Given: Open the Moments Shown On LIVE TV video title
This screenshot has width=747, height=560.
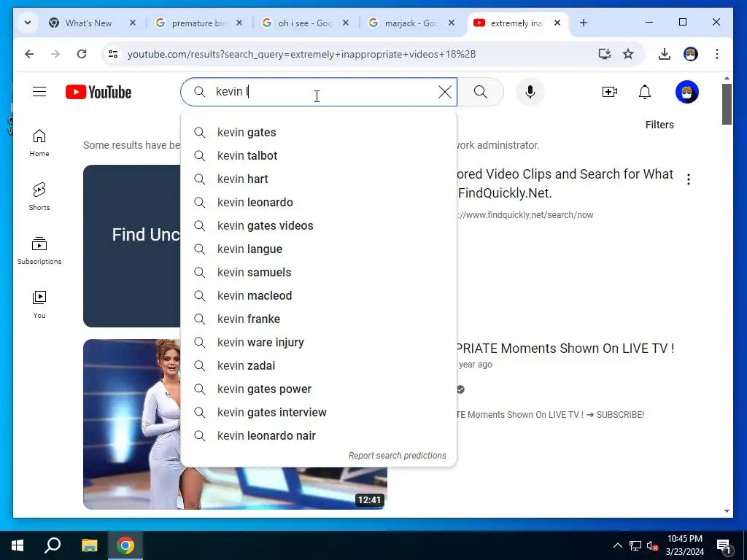Looking at the screenshot, I should click(565, 349).
